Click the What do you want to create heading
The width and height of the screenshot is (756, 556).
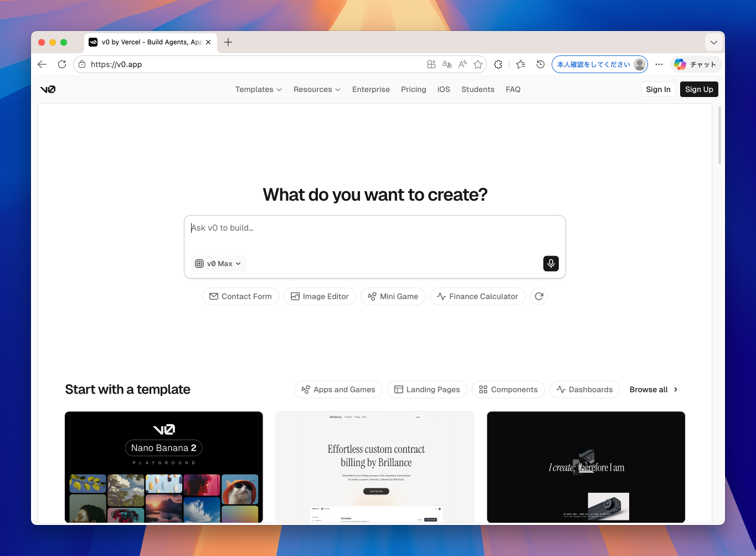coord(375,195)
